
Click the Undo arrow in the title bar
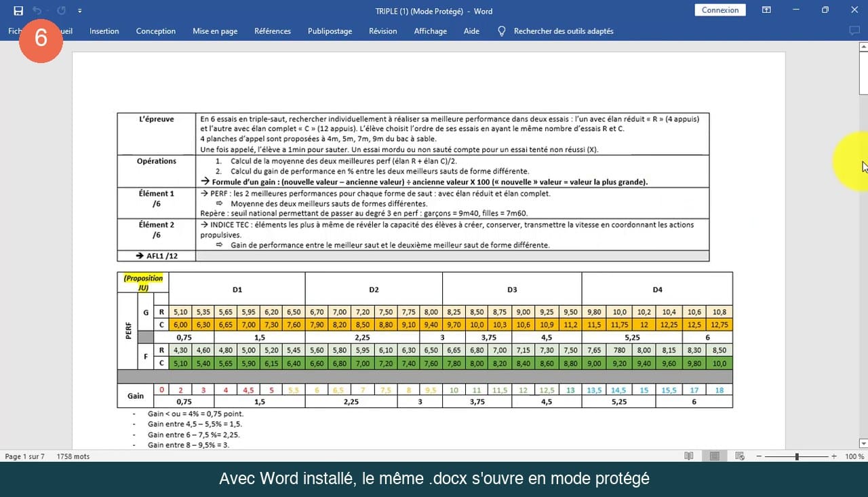37,11
